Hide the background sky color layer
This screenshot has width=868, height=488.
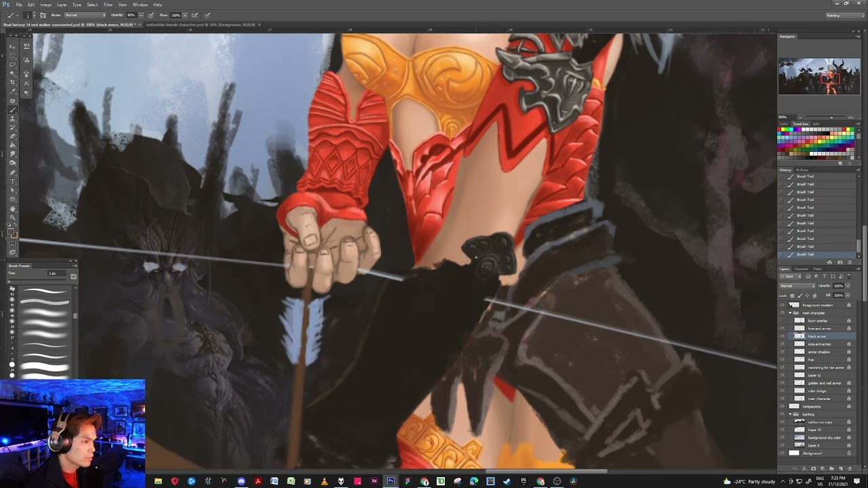point(782,437)
